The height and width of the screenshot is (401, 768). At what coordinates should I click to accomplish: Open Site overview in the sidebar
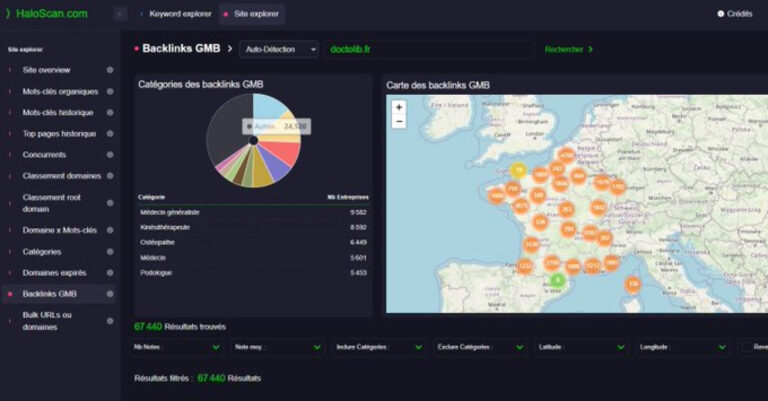(x=46, y=70)
